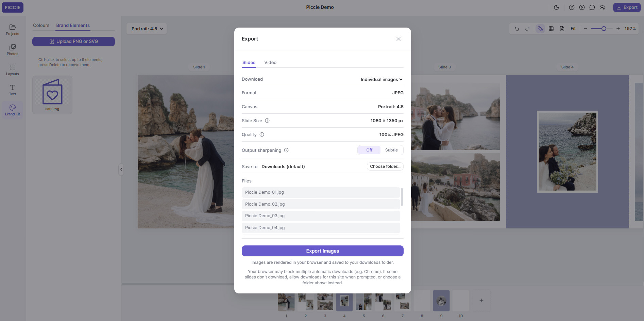Toggle the grid view icon in toolbar
The image size is (644, 321).
(551, 29)
